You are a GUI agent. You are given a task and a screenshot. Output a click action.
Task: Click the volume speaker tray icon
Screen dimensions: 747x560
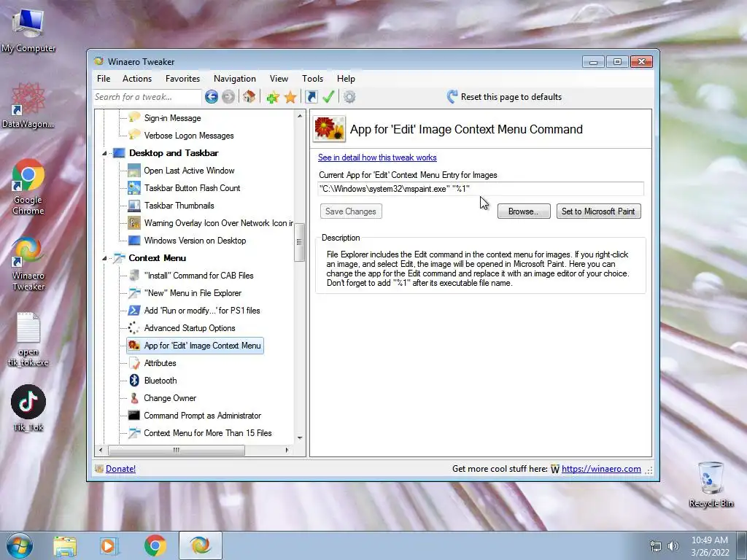[673, 546]
